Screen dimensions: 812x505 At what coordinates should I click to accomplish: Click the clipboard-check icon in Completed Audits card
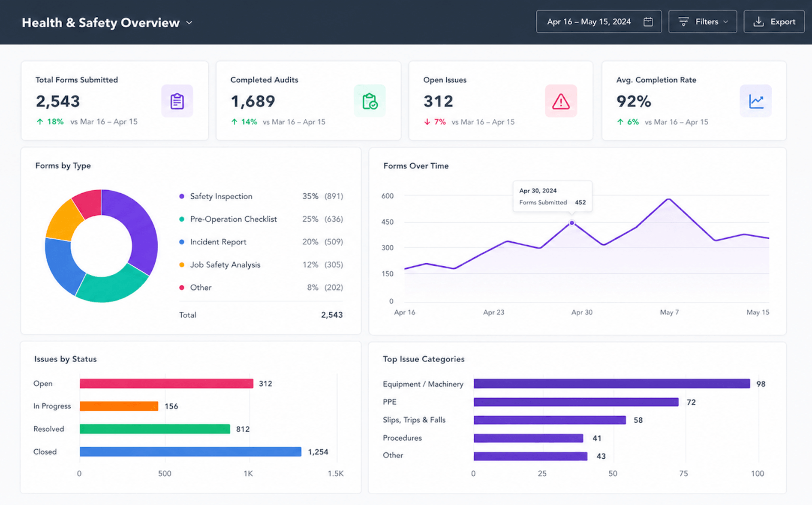click(x=370, y=101)
